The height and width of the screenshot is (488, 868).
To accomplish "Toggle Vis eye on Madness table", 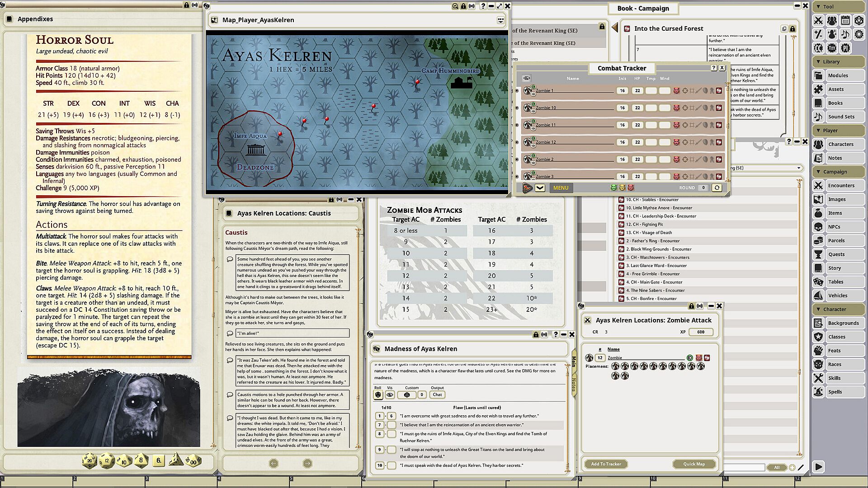I will point(390,395).
